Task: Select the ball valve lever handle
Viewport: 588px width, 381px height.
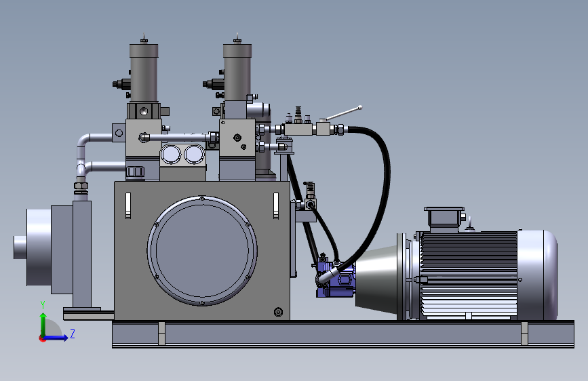Action: (x=343, y=113)
